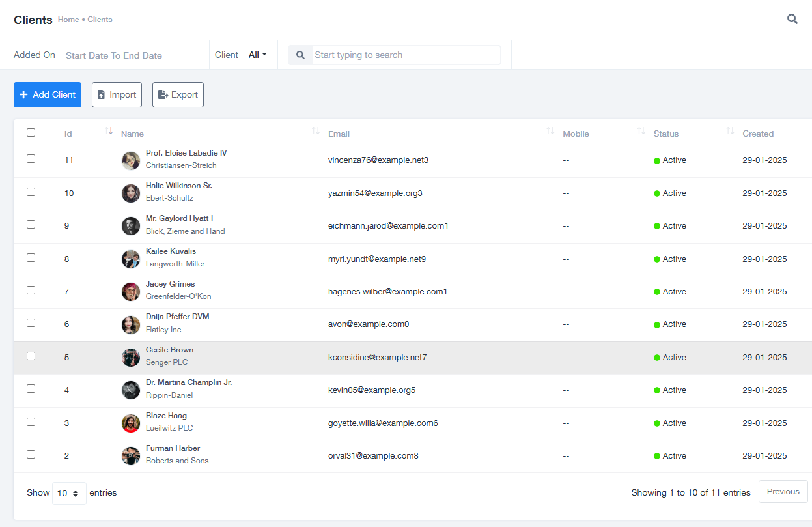Click the blue Add Client button

(48, 94)
